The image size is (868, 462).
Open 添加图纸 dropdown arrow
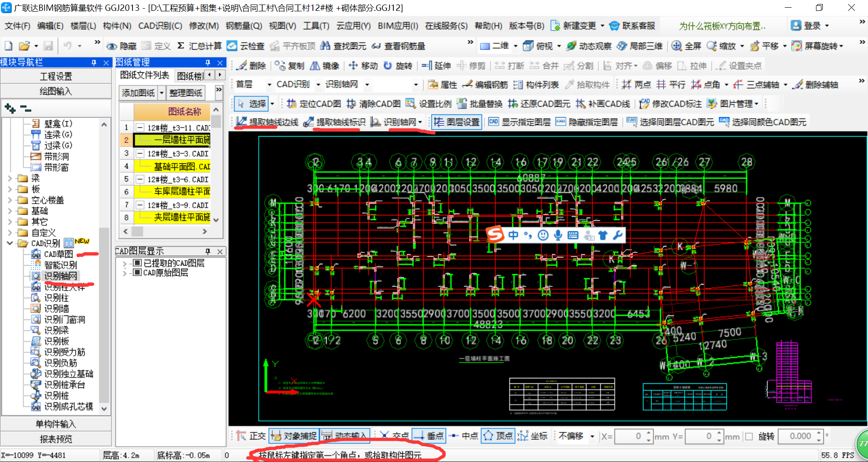point(161,93)
